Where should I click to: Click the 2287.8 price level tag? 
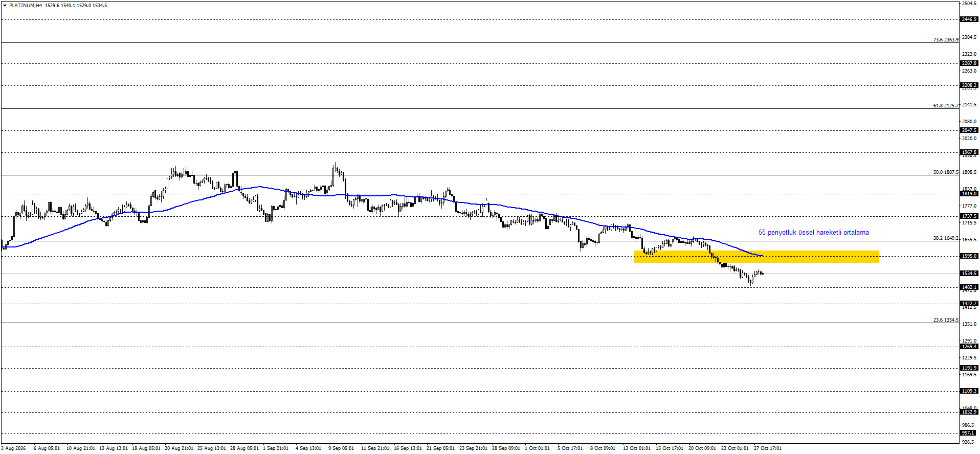[969, 63]
